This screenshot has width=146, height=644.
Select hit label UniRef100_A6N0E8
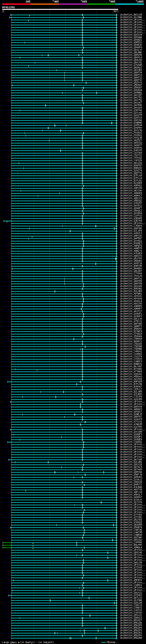[131, 193]
